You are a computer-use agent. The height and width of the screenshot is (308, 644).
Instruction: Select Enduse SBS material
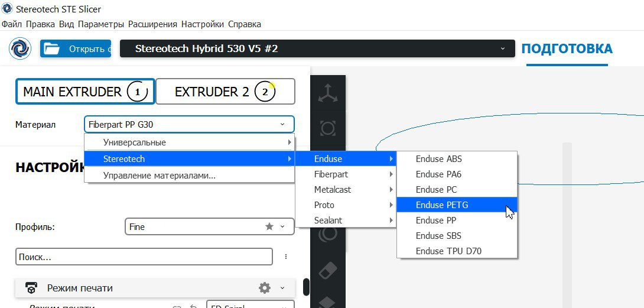coord(457,236)
